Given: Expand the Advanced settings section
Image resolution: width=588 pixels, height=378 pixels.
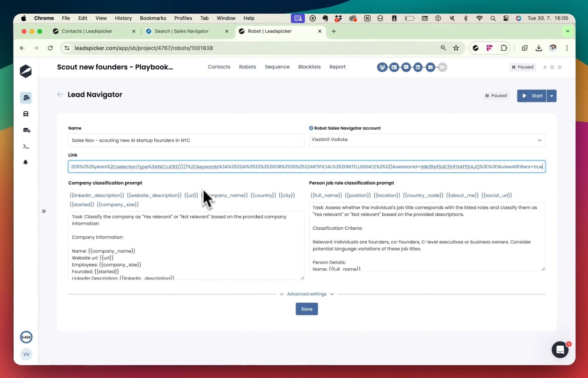Looking at the screenshot, I should [306, 294].
